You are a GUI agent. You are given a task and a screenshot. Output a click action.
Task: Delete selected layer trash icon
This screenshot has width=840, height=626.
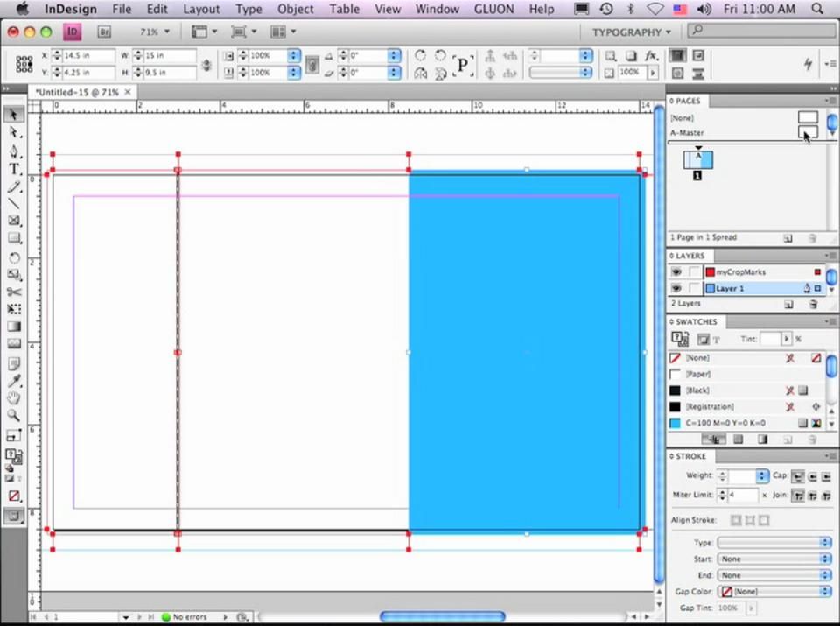coord(813,305)
